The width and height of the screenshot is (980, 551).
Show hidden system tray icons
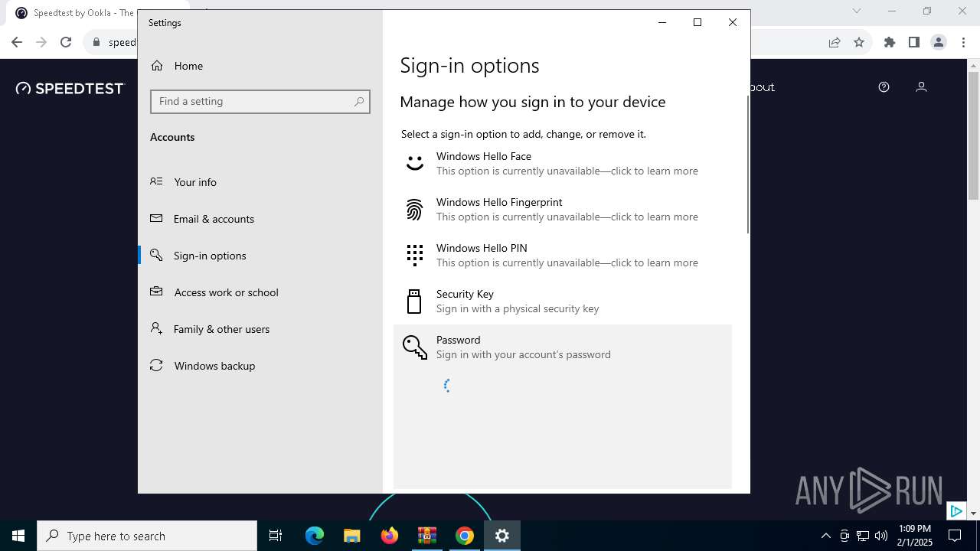tap(825, 536)
